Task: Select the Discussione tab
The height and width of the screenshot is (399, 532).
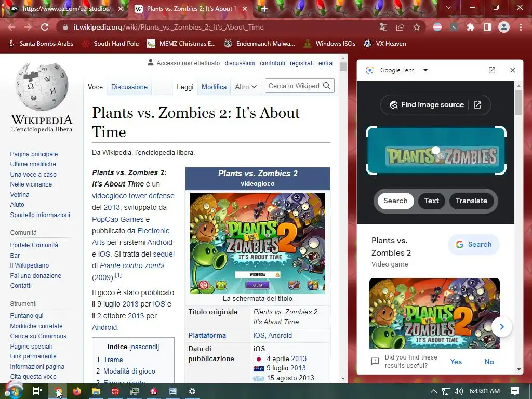Action: pyautogui.click(x=129, y=87)
